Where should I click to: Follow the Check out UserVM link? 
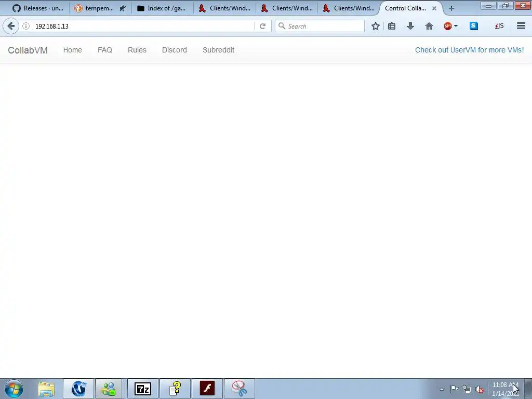(469, 50)
